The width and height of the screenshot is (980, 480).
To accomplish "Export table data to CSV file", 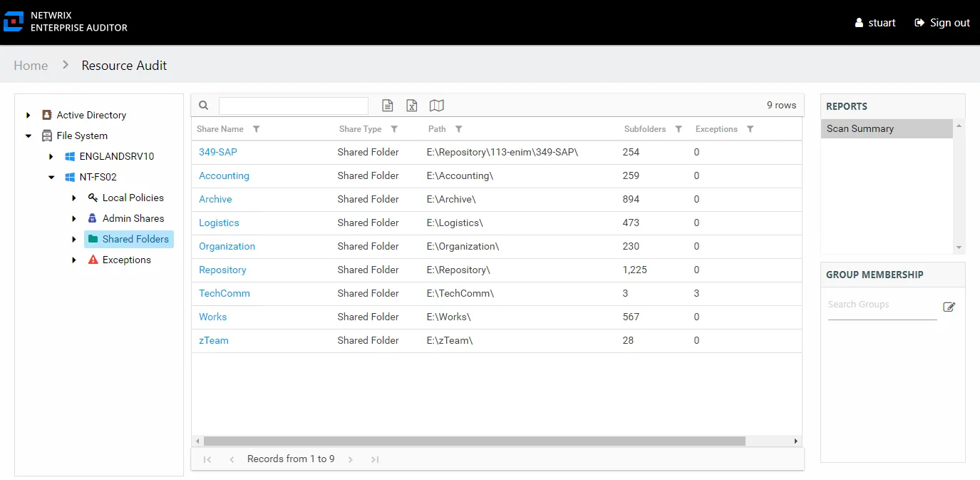I will click(388, 106).
